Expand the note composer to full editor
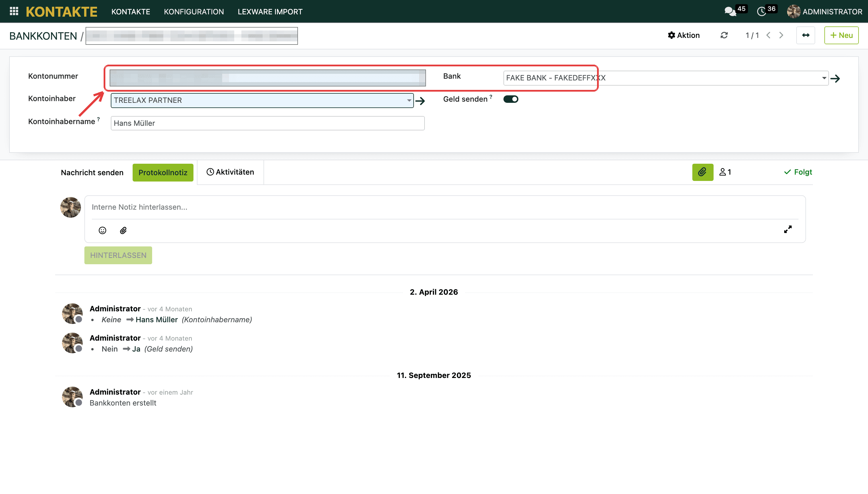The width and height of the screenshot is (868, 494). [x=788, y=229]
